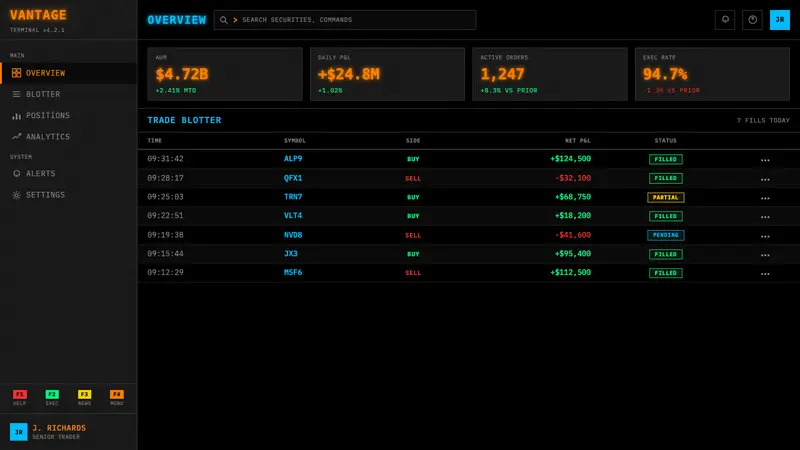Click the SELL side cell for QFX1
This screenshot has width=800, height=450.
point(413,179)
